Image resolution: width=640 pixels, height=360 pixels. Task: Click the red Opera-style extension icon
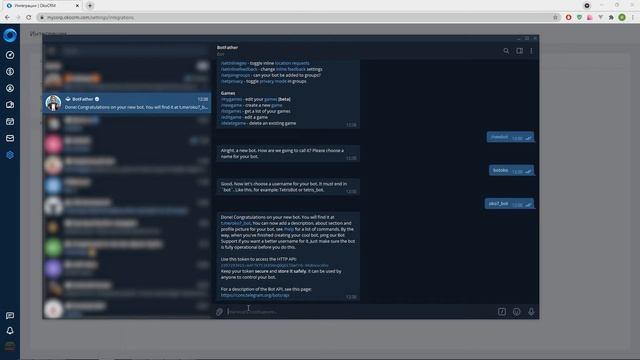point(568,17)
